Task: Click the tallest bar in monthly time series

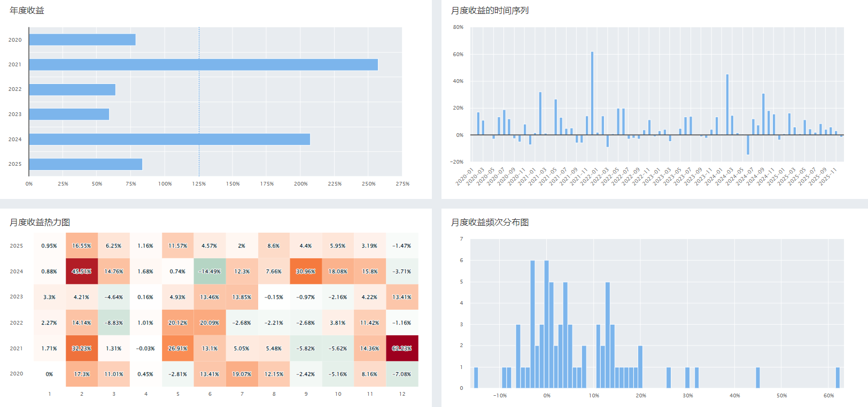Action: pyautogui.click(x=592, y=93)
